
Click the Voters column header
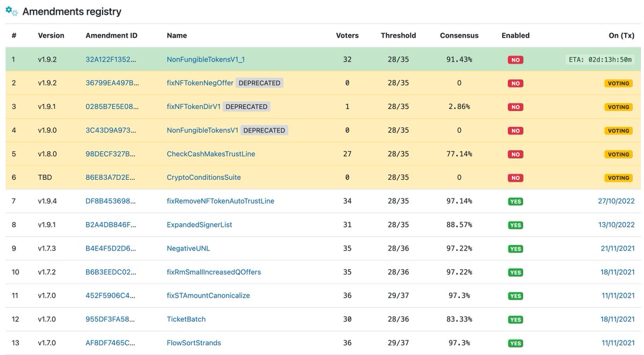(347, 35)
